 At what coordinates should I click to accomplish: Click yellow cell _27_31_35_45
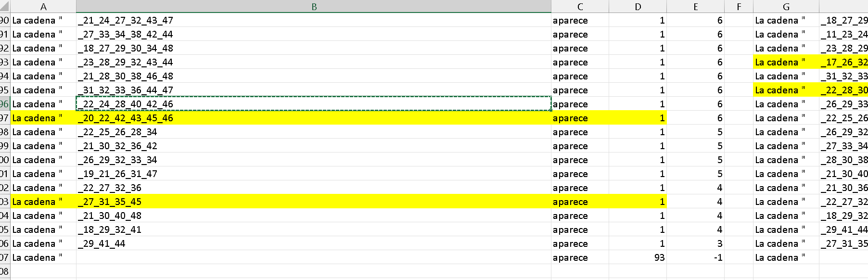(x=314, y=202)
